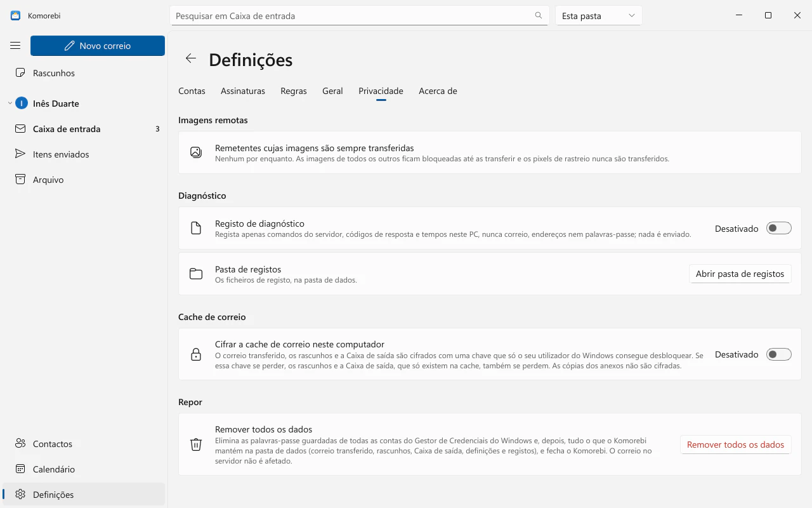This screenshot has height=508, width=812.
Task: Click the search magnifier icon
Action: 539,16
